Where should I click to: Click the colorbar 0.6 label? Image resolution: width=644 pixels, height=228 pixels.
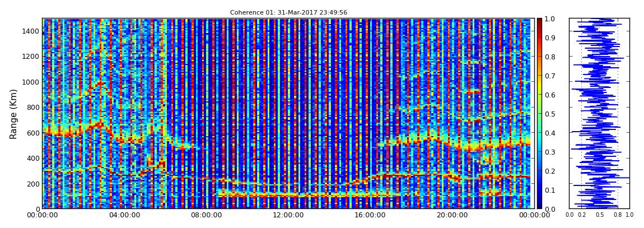click(549, 95)
